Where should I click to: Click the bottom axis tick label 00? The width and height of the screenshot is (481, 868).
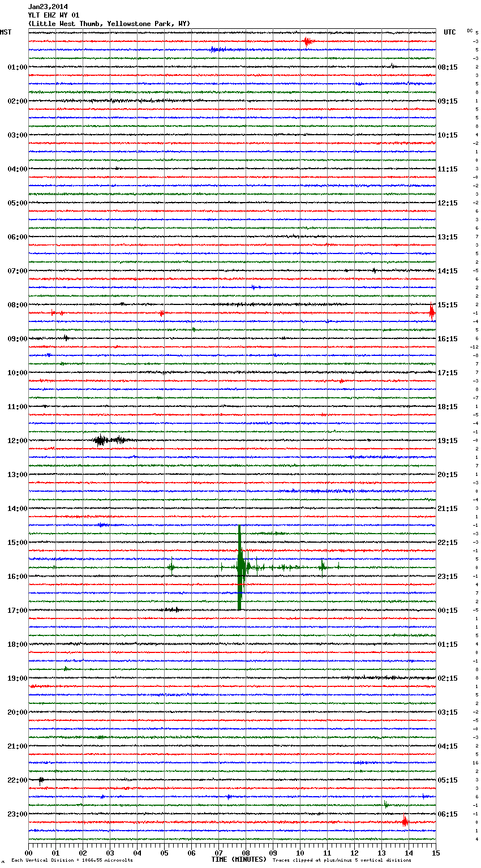click(x=29, y=853)
